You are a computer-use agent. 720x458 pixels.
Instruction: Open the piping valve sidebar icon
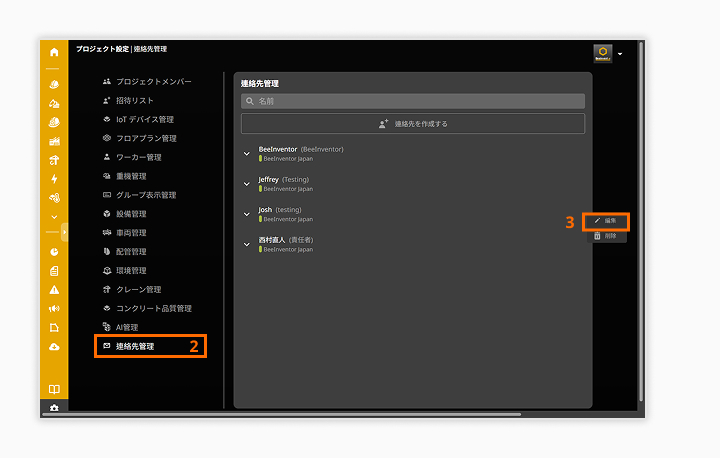54,198
